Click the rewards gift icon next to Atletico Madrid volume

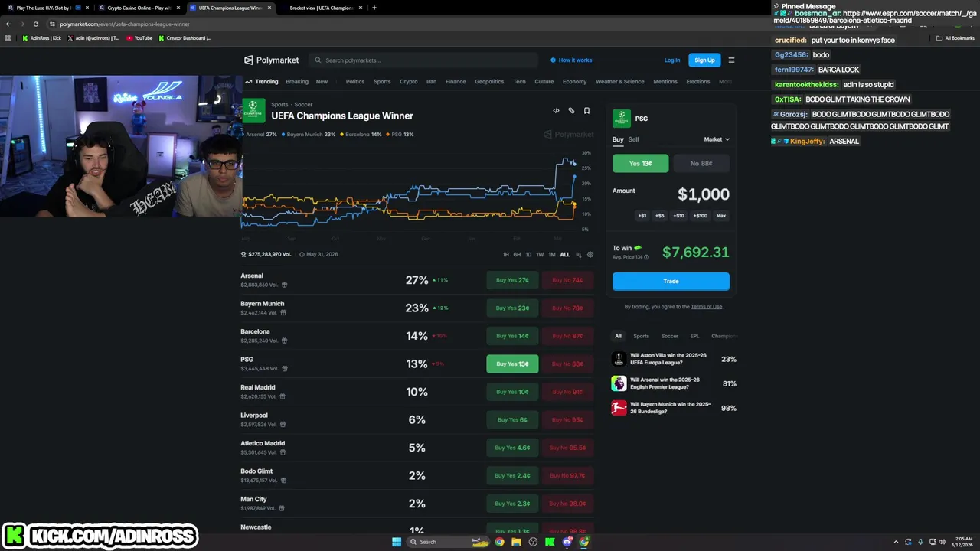[283, 452]
